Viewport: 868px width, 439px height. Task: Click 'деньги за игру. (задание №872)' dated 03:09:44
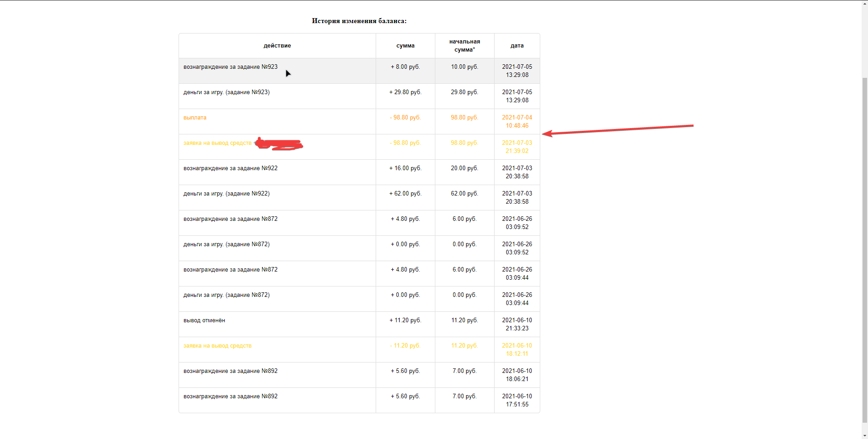click(x=226, y=295)
